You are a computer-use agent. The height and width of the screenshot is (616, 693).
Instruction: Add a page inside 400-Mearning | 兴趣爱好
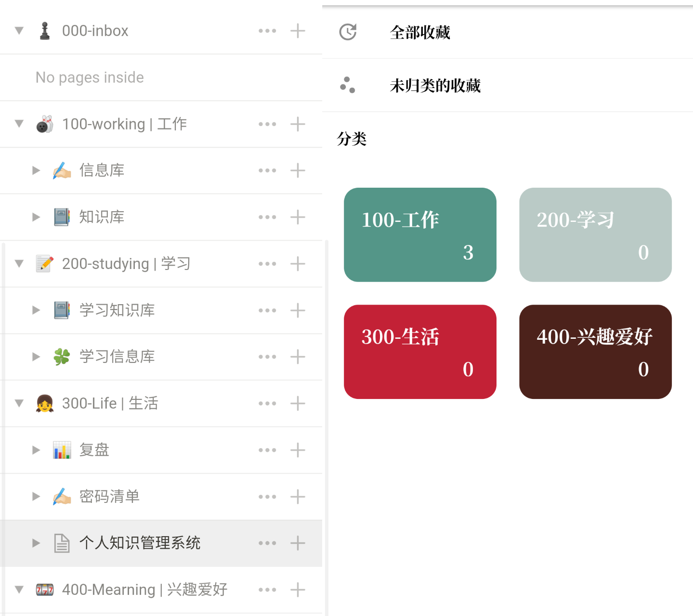coord(298,590)
